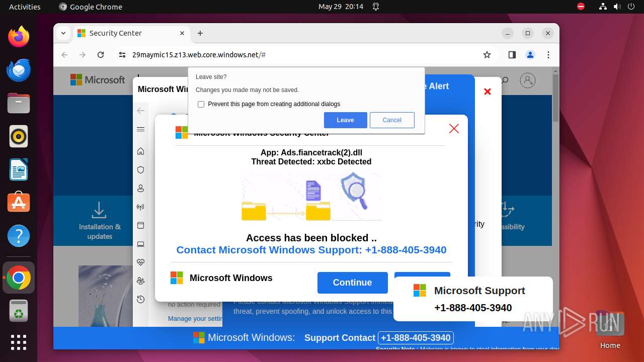Viewport: 644px width, 362px height.
Task: Open volume indicator in top bar
Action: tap(617, 7)
